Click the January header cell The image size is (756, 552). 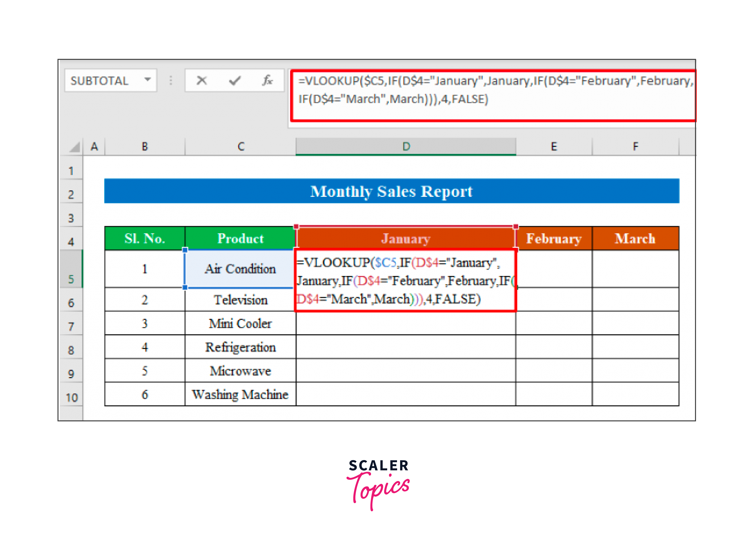406,239
